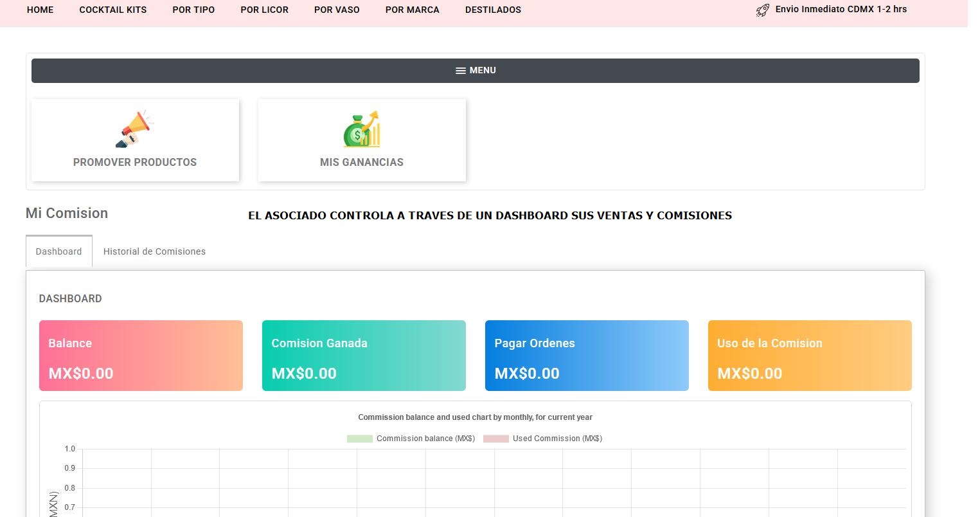Open the POR VASO dropdown
Image resolution: width=980 pixels, height=517 pixels.
tap(337, 10)
